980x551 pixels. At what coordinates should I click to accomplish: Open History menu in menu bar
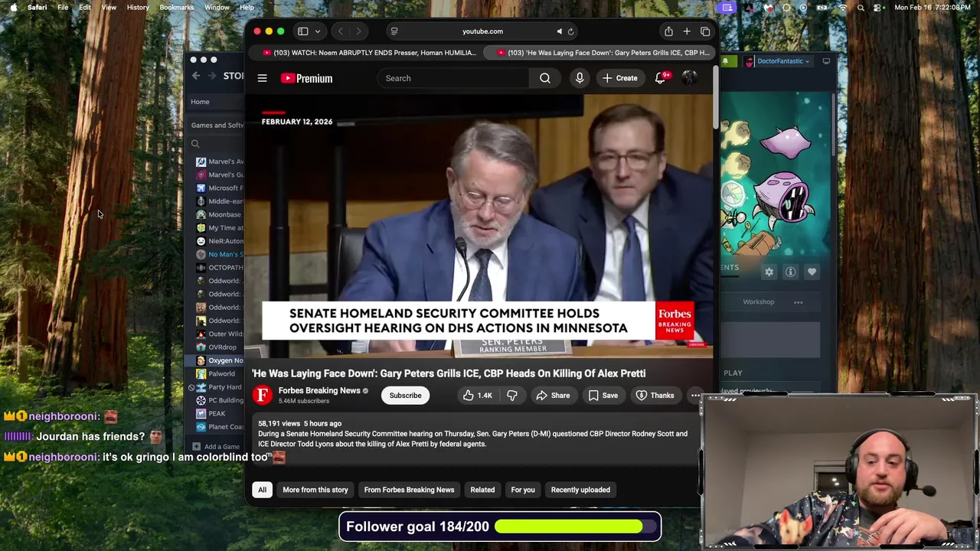[x=138, y=8]
